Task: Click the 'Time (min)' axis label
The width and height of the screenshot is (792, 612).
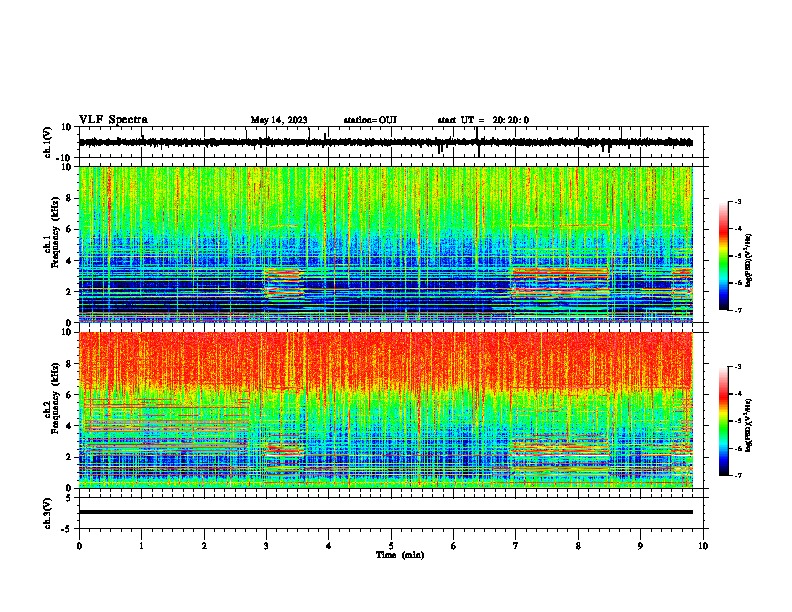Action: pyautogui.click(x=400, y=555)
